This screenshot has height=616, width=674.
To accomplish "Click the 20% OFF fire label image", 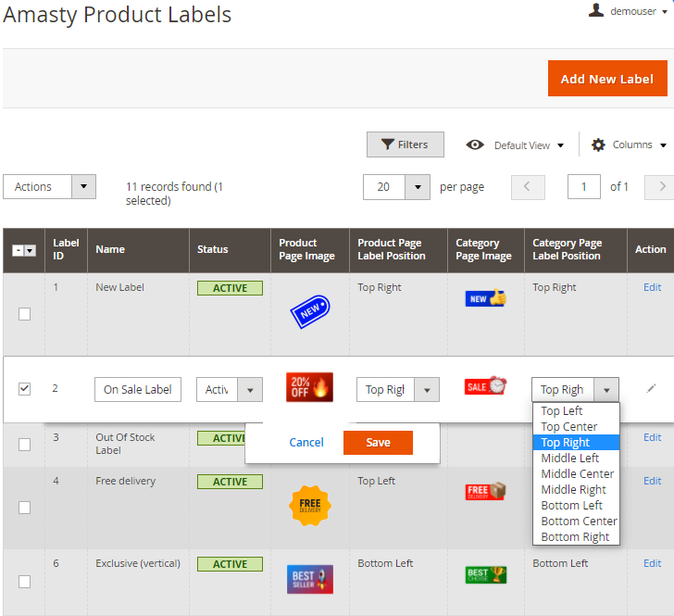I will pos(309,387).
